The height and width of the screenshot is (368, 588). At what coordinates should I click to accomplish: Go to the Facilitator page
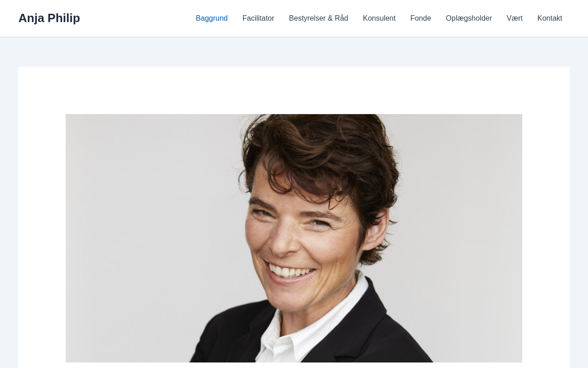[x=258, y=18]
